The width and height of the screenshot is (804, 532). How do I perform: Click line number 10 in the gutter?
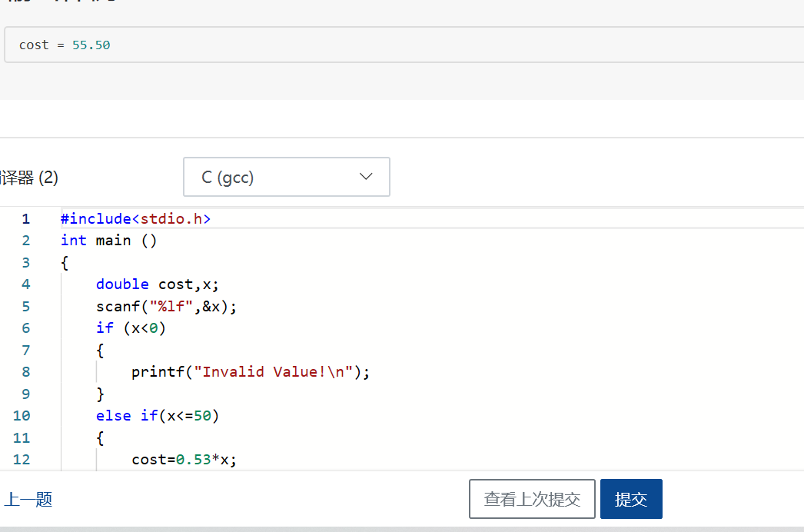click(22, 416)
